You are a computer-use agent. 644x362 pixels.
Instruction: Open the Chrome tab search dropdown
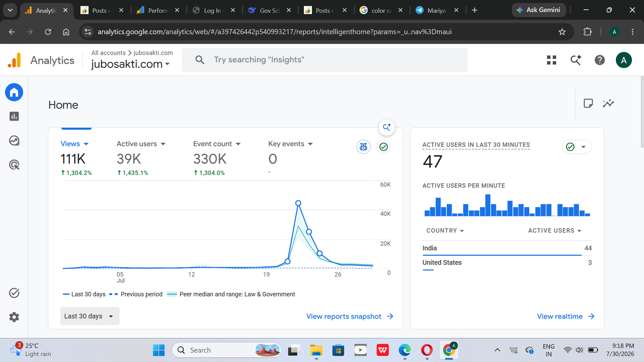10,10
